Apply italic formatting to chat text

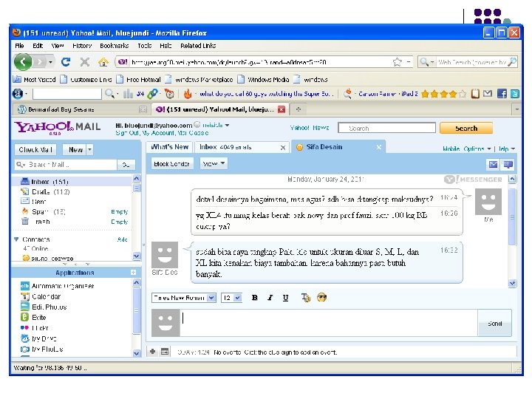(270, 298)
